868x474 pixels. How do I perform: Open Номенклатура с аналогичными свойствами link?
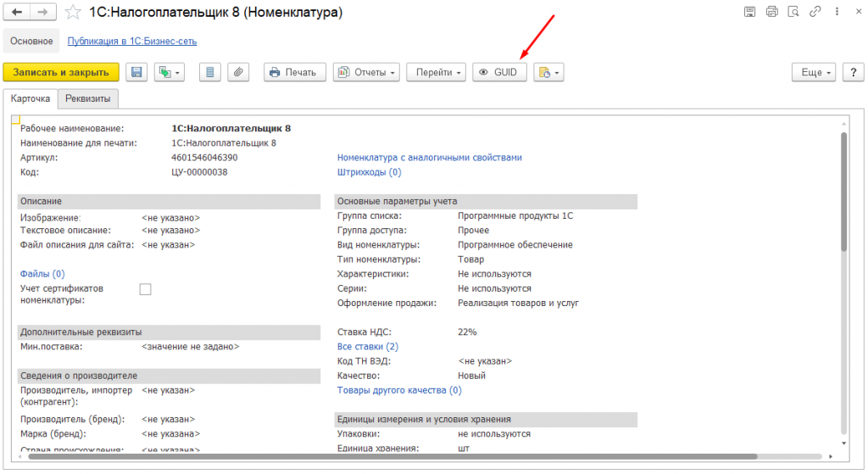pyautogui.click(x=430, y=158)
